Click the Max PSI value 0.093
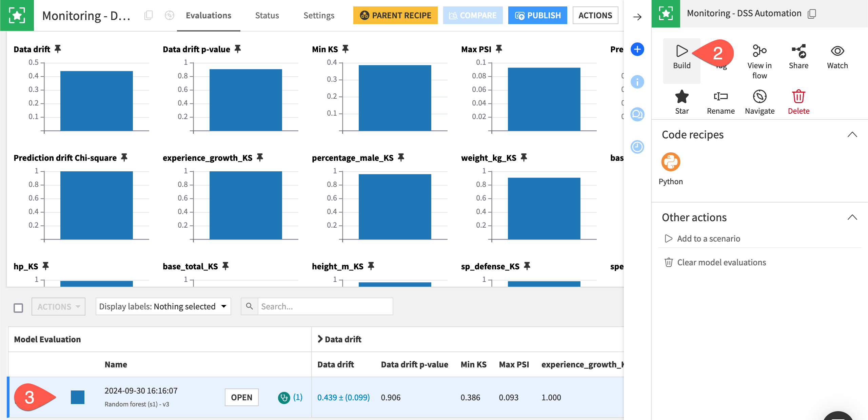 pyautogui.click(x=509, y=397)
